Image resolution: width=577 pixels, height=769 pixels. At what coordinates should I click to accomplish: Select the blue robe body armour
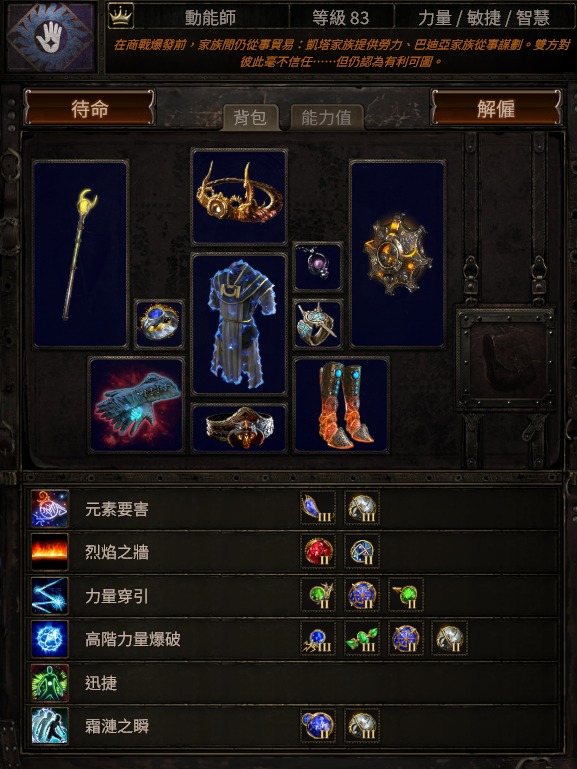pyautogui.click(x=239, y=324)
